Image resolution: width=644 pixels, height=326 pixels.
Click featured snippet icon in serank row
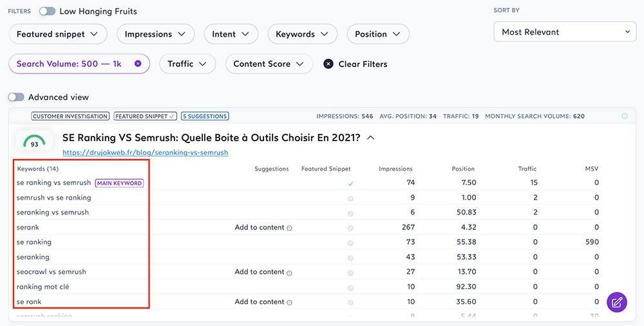click(x=350, y=228)
